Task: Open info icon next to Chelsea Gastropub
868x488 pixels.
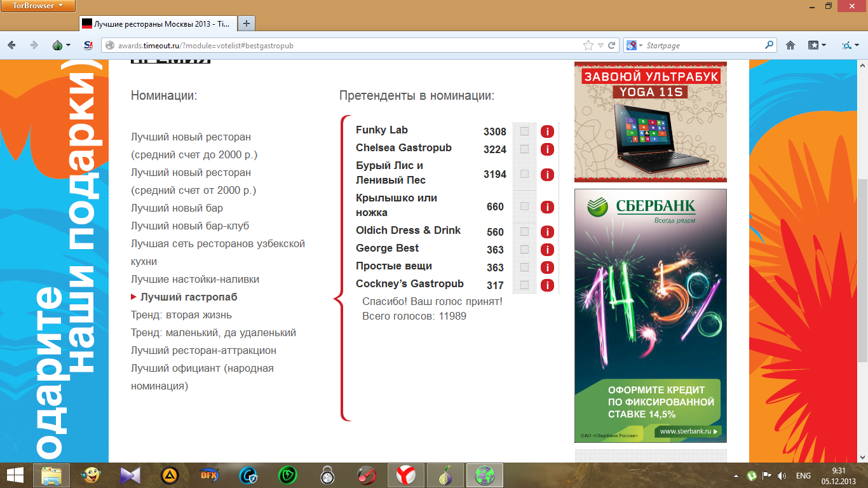Action: pyautogui.click(x=547, y=149)
